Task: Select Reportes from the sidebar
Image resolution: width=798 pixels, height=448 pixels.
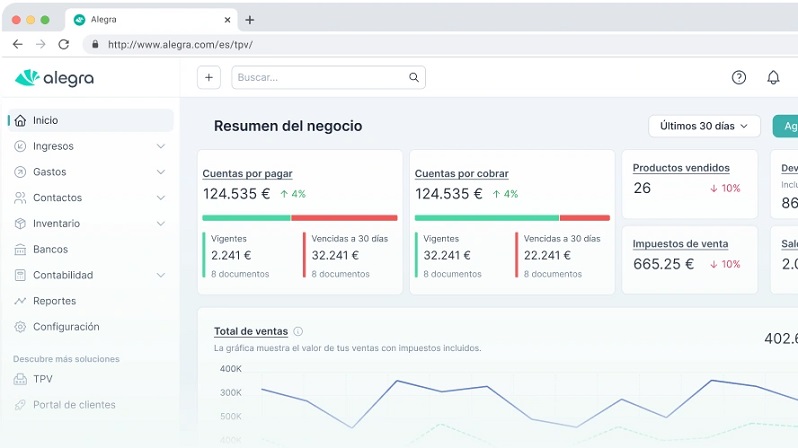Action: coord(53,301)
